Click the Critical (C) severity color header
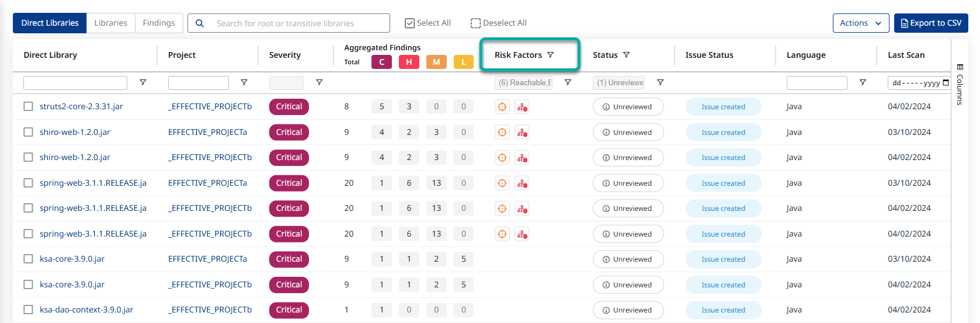This screenshot has width=980, height=323. 382,62
